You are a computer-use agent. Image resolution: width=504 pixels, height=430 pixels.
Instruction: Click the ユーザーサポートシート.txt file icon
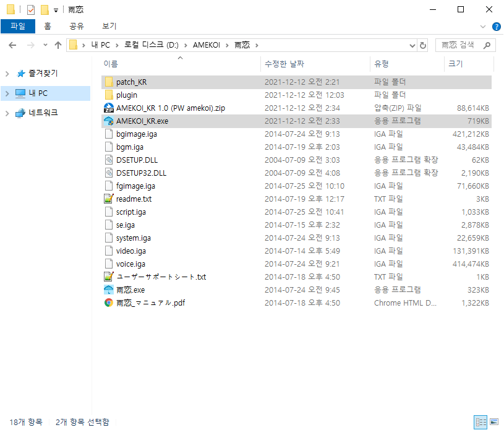click(109, 277)
